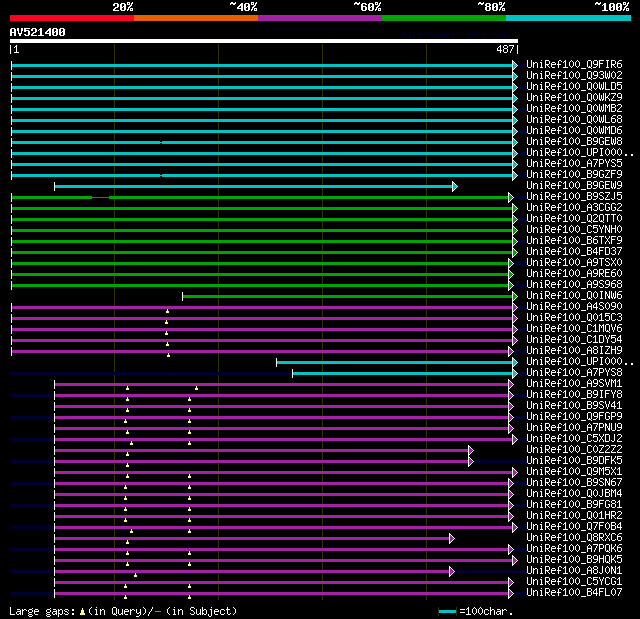Select label UniRef100_Q9FGP9

[x=574, y=417]
